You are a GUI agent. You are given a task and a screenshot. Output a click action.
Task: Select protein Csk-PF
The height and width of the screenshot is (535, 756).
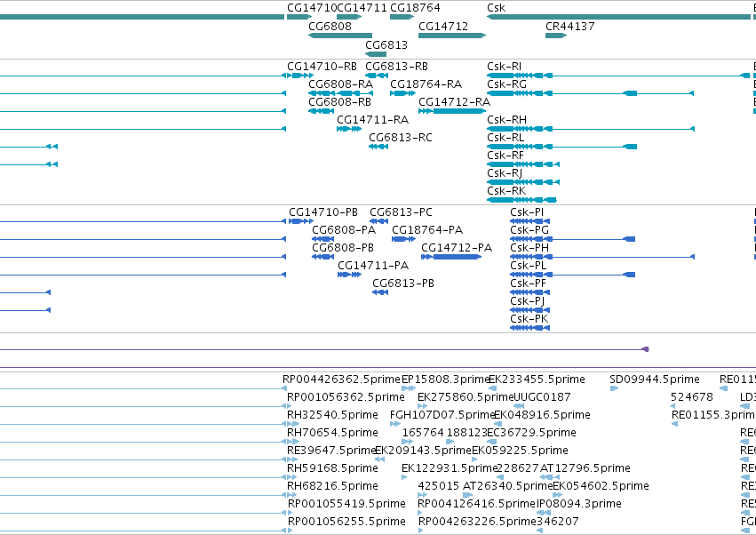pyautogui.click(x=529, y=292)
